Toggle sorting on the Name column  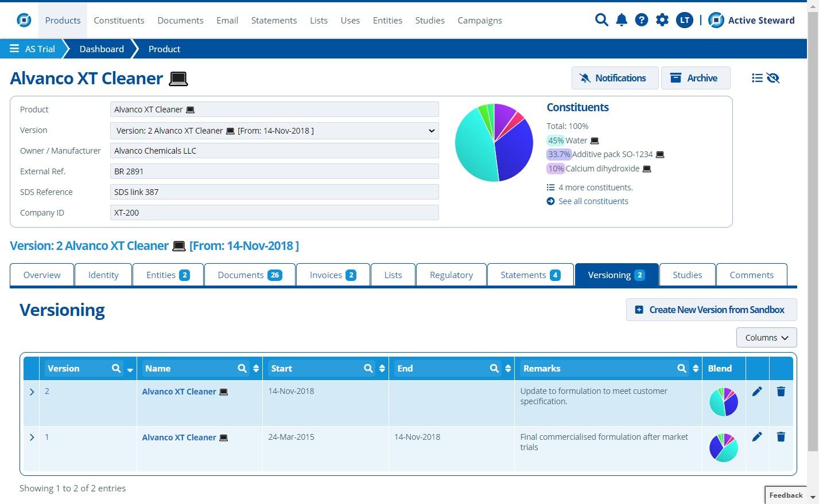256,369
